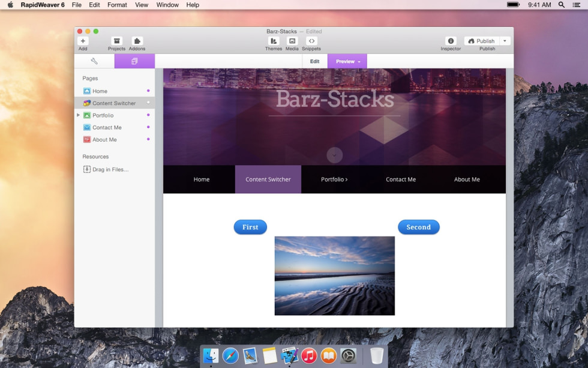Screen dimensions: 588x368
Task: Click About Me in preview navigation
Action: pos(467,179)
